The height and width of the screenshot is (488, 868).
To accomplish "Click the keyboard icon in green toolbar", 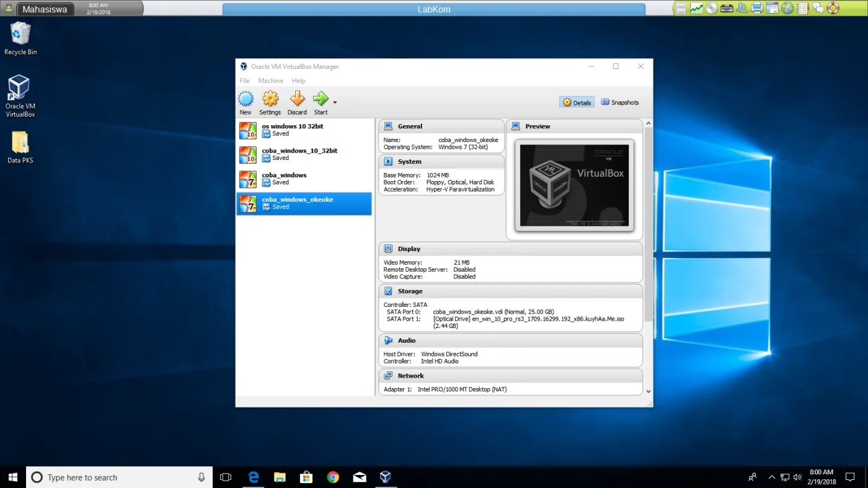I will (727, 9).
